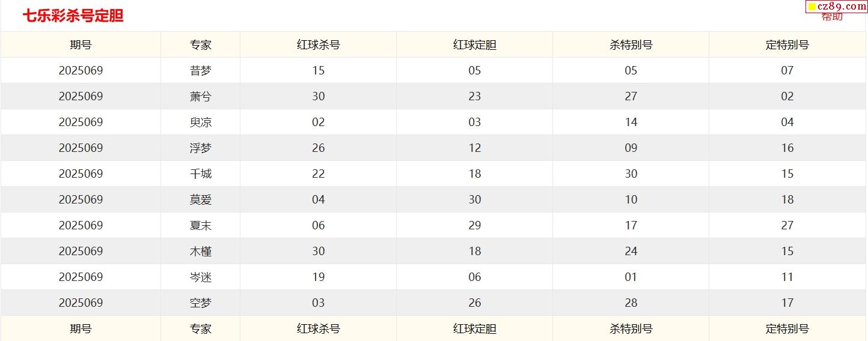This screenshot has height=341, width=868.
Task: Click the yellow square cz89.com icon
Action: tap(811, 6)
